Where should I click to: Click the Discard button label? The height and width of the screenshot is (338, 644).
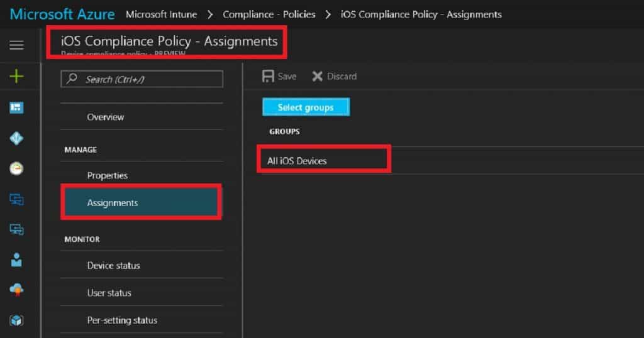tap(341, 76)
